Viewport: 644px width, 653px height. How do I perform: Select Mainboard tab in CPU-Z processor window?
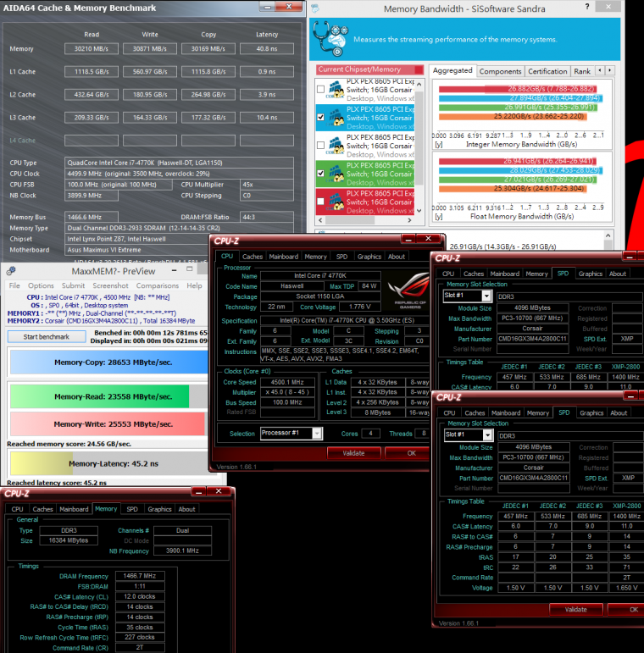[284, 257]
